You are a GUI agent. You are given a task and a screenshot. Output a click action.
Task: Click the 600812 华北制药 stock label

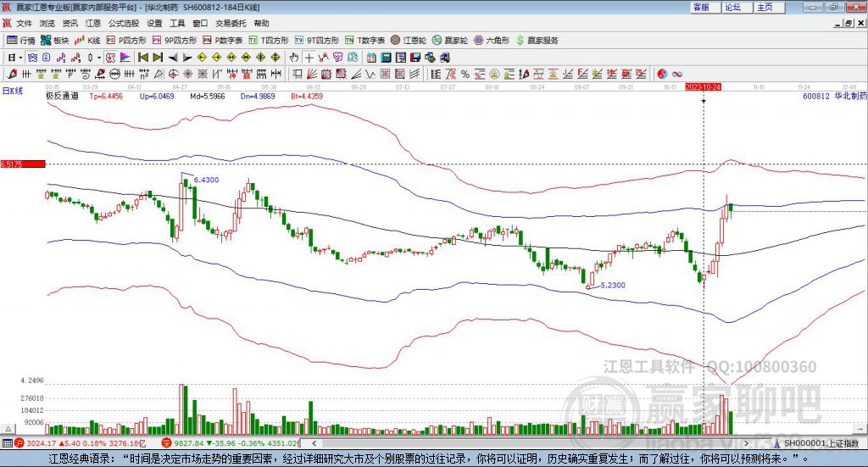click(x=835, y=97)
